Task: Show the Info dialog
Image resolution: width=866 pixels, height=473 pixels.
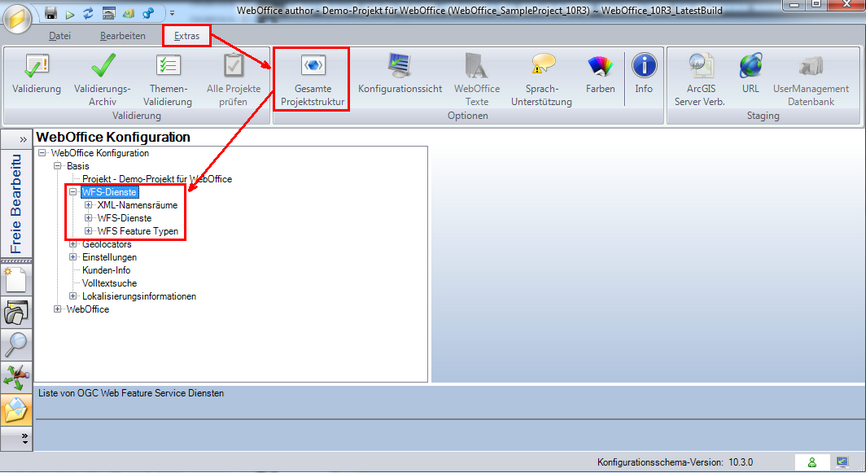Action: 644,75
